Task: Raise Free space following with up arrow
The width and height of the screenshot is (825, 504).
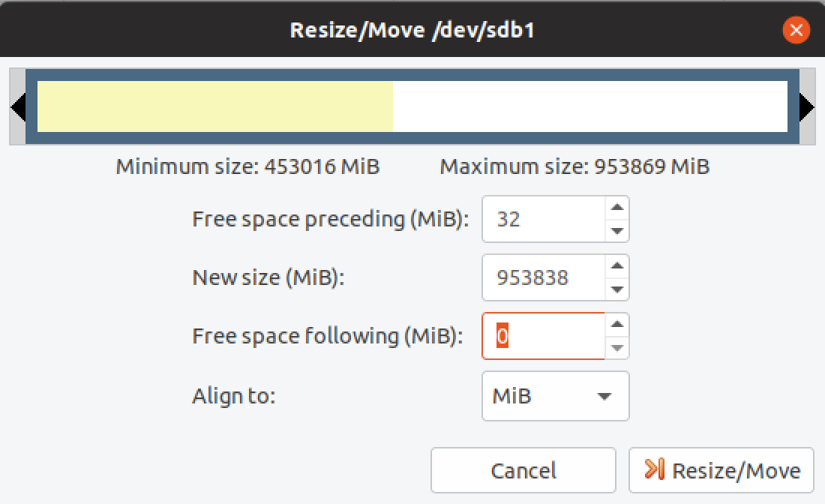Action: coord(616,324)
